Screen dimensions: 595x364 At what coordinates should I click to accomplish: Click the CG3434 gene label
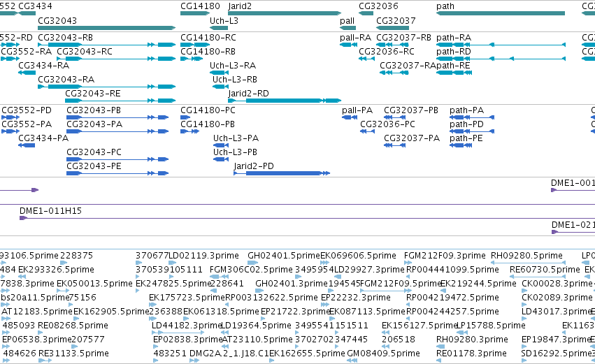click(35, 6)
